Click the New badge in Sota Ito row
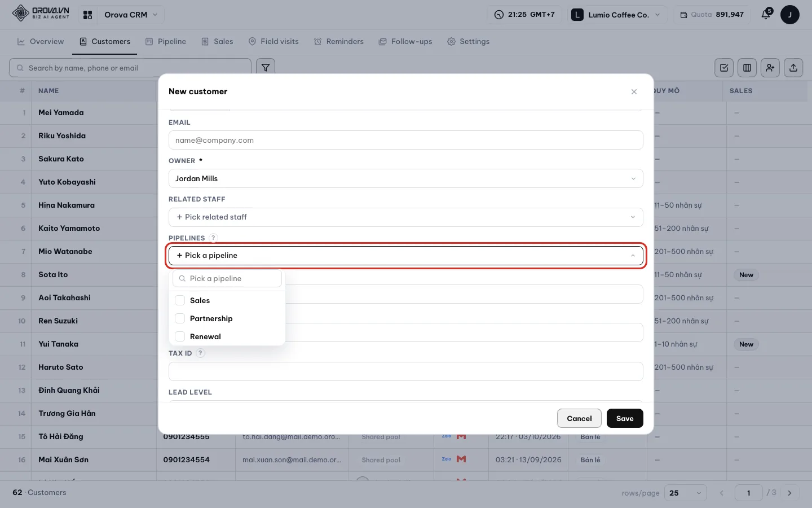 746,275
